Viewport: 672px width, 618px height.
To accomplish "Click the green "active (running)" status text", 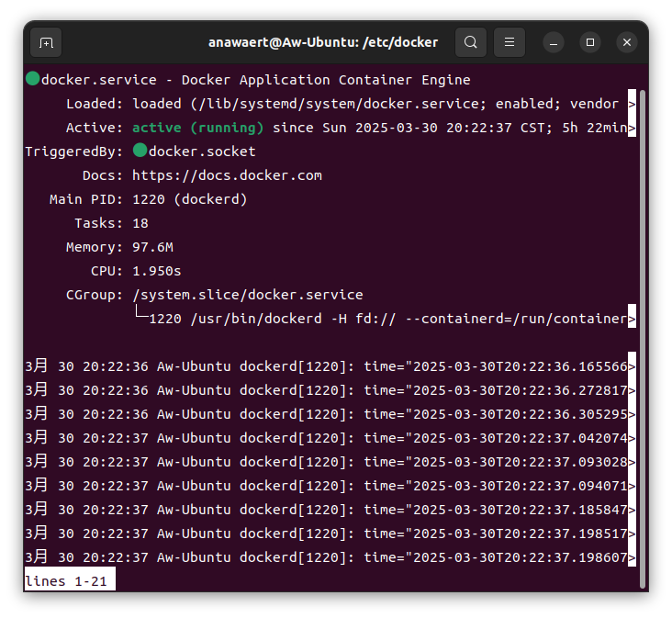I will 197,128.
